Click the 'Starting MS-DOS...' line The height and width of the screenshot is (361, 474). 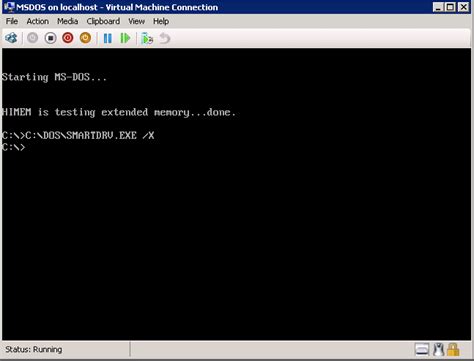click(x=54, y=77)
